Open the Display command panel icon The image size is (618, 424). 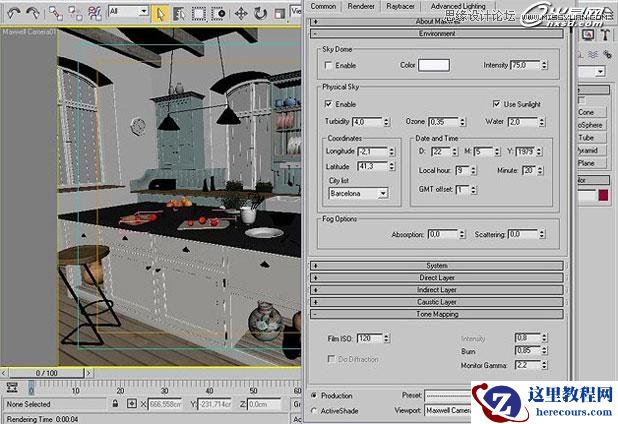pos(588,35)
